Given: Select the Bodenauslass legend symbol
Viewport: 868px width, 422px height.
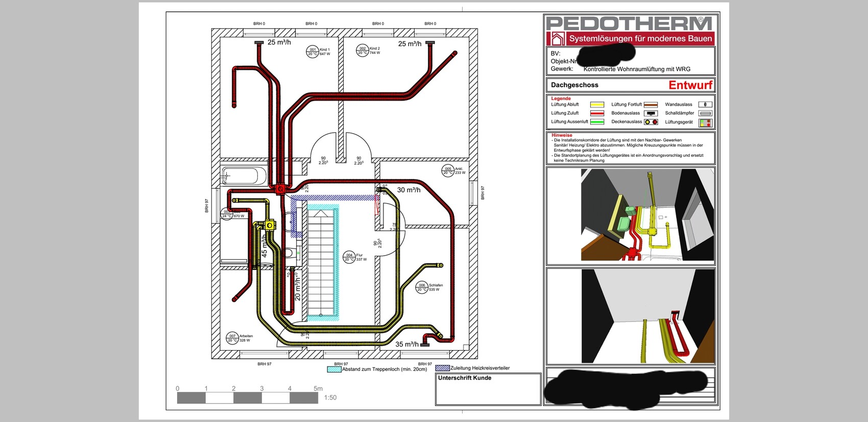Looking at the screenshot, I should [x=650, y=113].
